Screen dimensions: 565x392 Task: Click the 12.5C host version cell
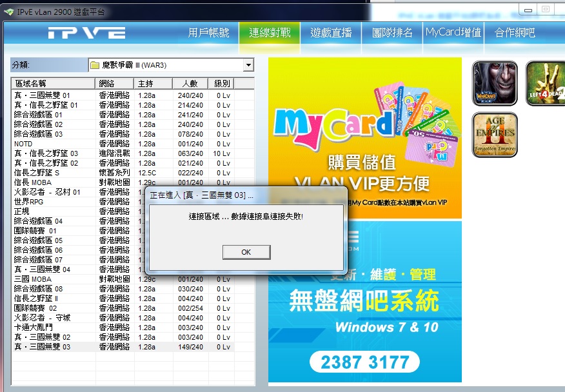147,173
